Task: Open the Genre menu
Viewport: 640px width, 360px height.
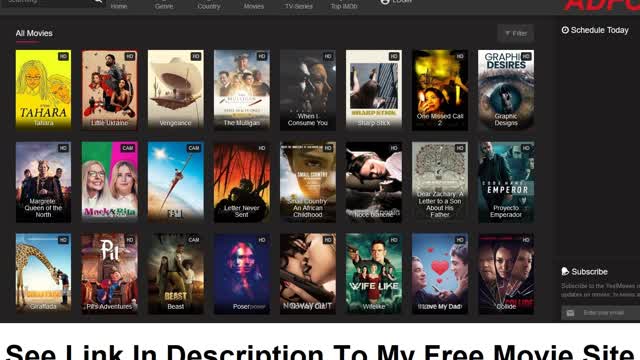Action: pyautogui.click(x=164, y=6)
